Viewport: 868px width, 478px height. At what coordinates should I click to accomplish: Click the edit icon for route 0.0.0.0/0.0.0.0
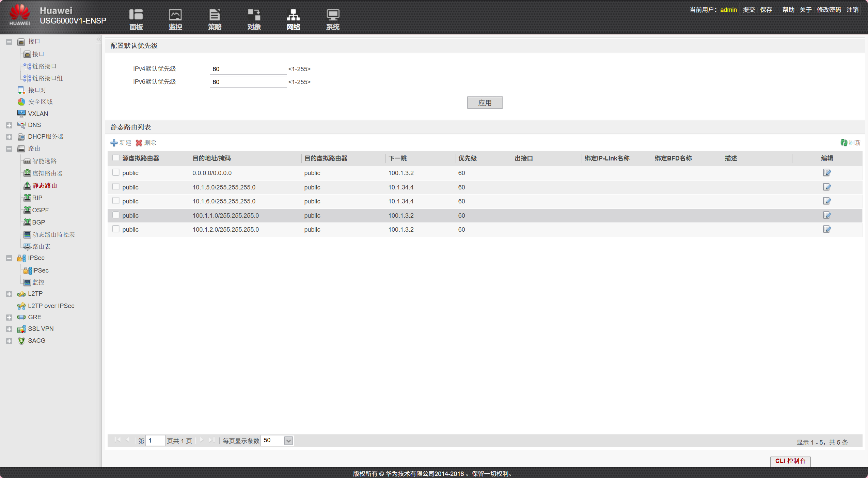(826, 173)
